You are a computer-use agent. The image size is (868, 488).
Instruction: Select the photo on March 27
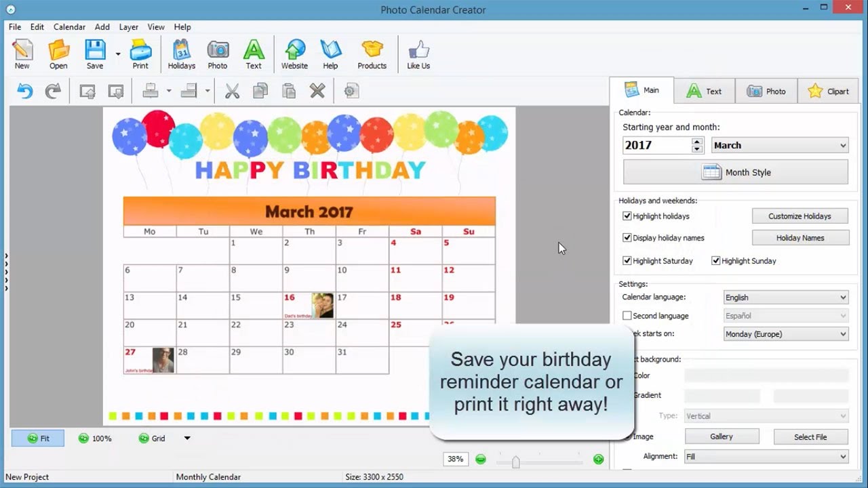coord(163,360)
